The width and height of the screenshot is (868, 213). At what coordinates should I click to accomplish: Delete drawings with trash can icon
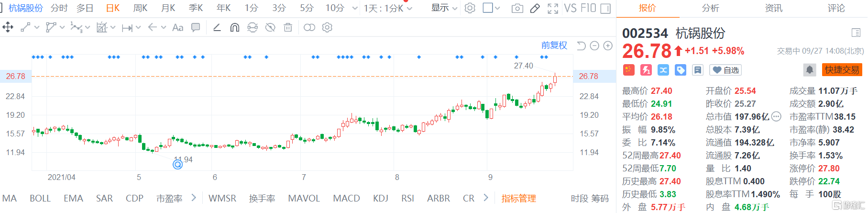pos(288,27)
